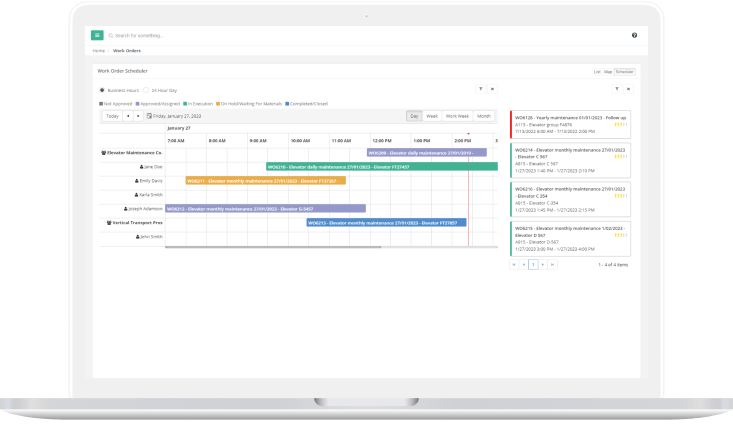
Task: Click the Today button
Action: [x=112, y=116]
